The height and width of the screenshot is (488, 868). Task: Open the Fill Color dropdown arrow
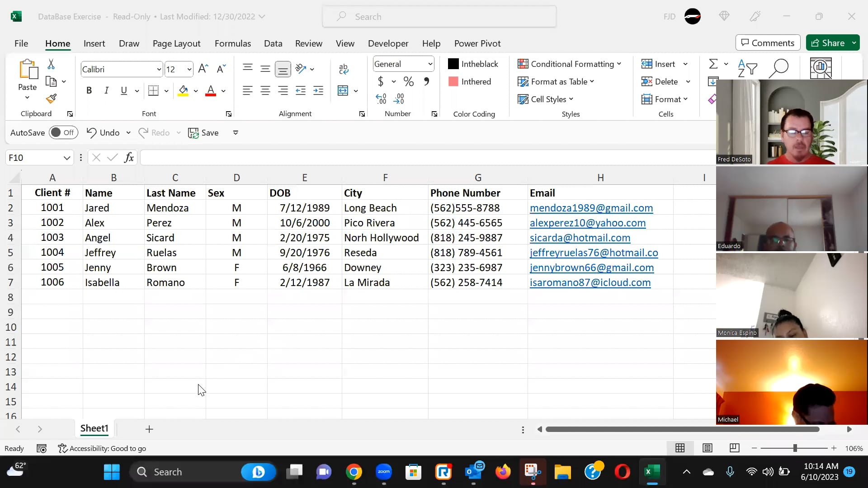click(x=195, y=90)
